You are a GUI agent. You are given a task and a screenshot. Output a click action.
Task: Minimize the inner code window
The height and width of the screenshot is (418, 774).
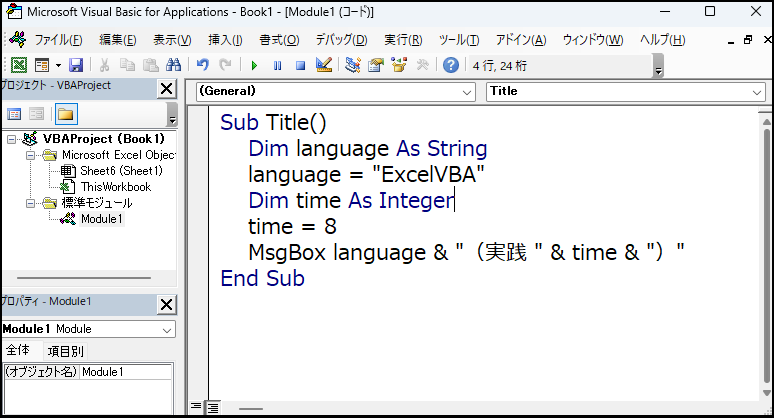(x=731, y=41)
